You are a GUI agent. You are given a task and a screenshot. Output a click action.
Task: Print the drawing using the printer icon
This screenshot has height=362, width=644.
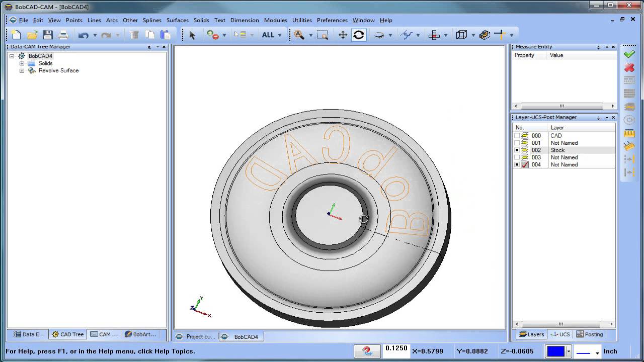click(x=63, y=35)
